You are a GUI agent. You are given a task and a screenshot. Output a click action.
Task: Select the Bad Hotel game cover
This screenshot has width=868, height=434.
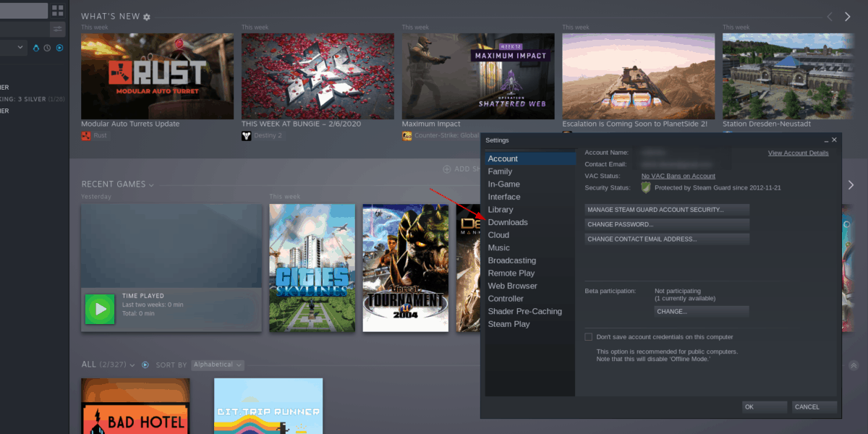pyautogui.click(x=135, y=406)
